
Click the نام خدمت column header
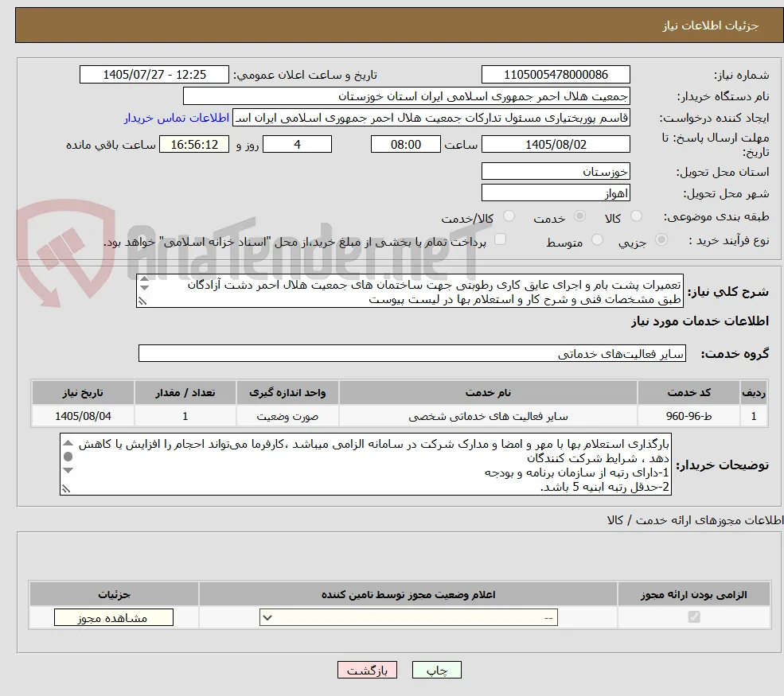point(488,393)
